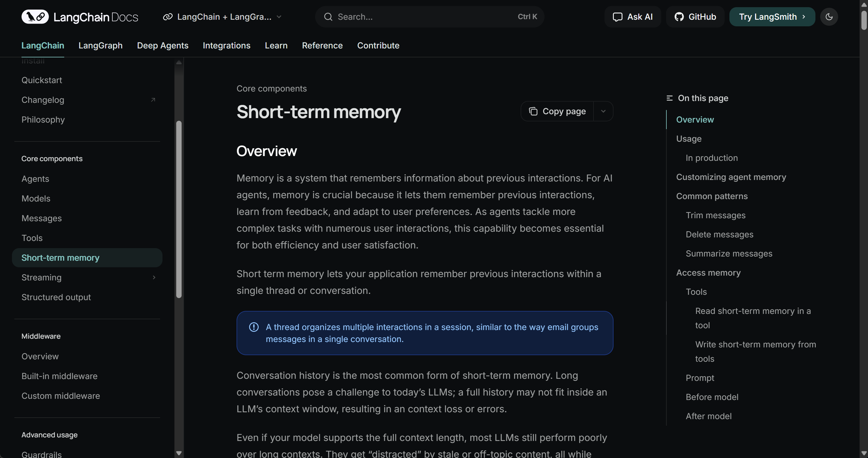Image resolution: width=868 pixels, height=458 pixels.
Task: Click the external link arrow next to Changelog
Action: click(153, 100)
